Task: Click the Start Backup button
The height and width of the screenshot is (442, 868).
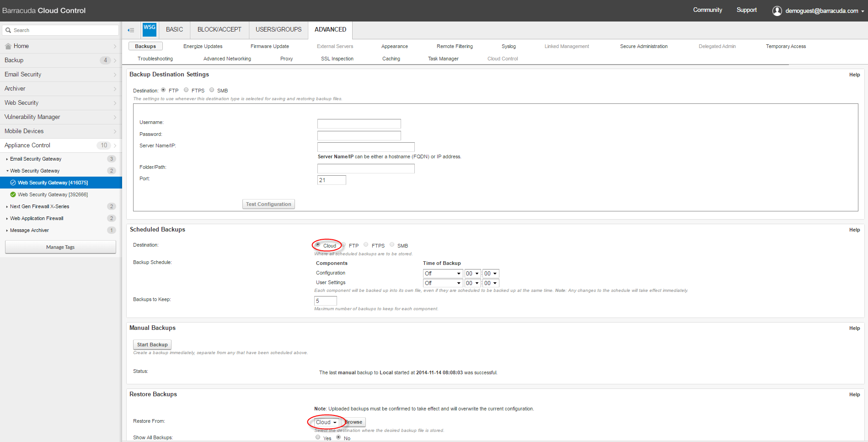Action: click(x=152, y=345)
